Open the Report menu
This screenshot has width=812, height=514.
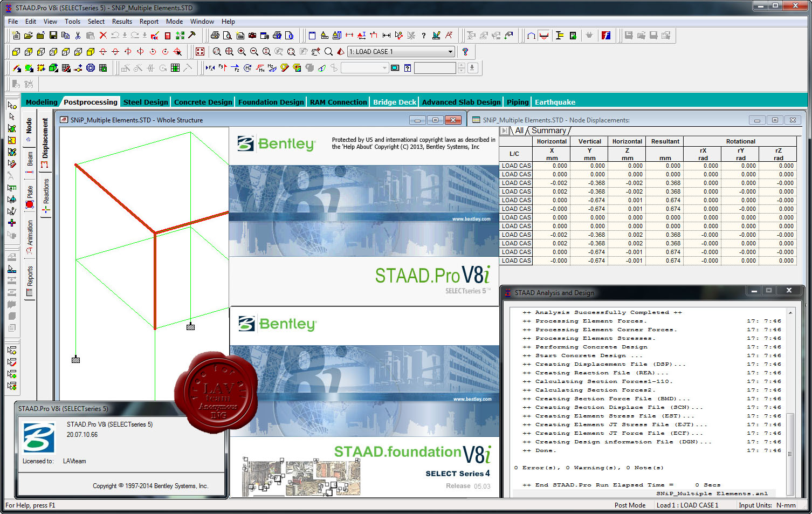coord(149,22)
